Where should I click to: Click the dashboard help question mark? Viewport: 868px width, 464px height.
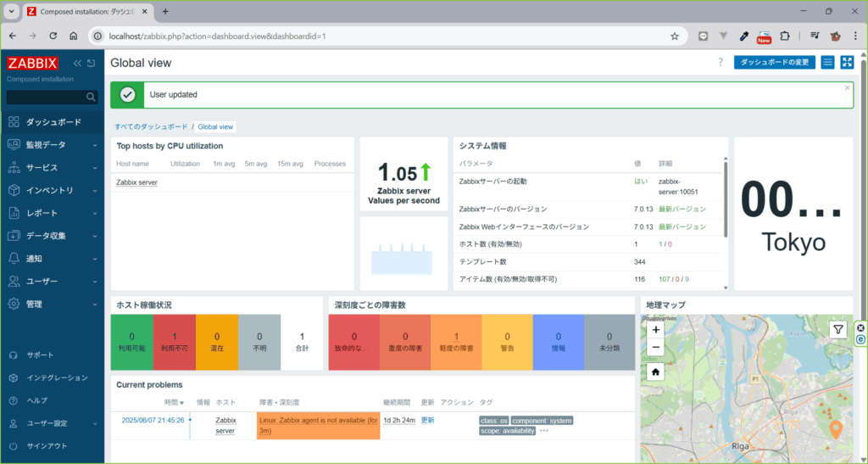(721, 62)
